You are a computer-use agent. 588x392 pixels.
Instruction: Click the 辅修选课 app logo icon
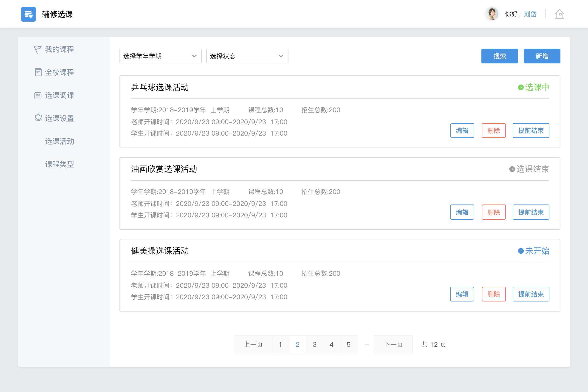[28, 14]
